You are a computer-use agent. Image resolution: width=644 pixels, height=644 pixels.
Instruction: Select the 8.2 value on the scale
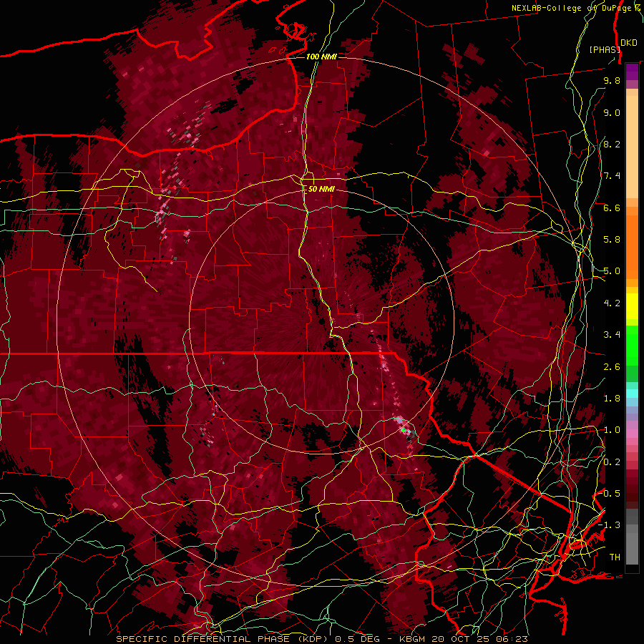point(612,144)
